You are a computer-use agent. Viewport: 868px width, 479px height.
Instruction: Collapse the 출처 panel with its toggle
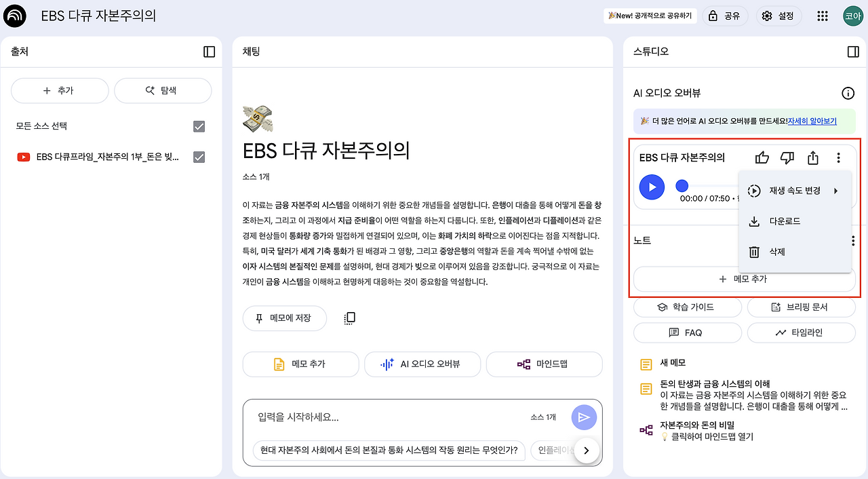click(x=209, y=51)
